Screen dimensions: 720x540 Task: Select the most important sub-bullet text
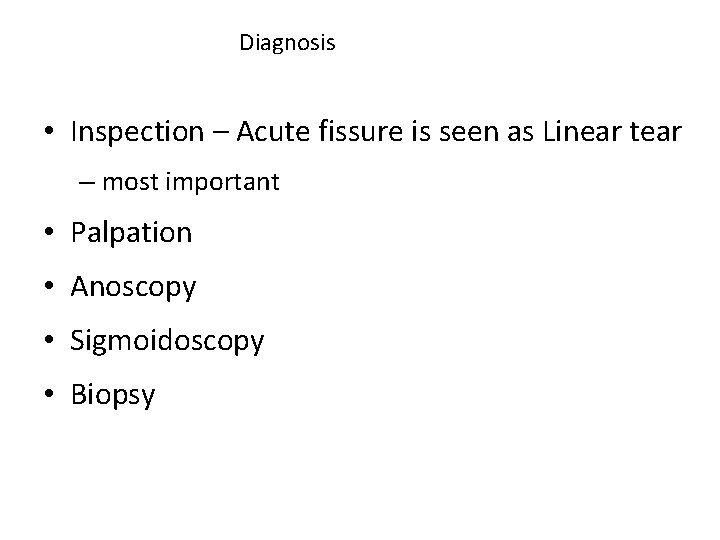191,182
